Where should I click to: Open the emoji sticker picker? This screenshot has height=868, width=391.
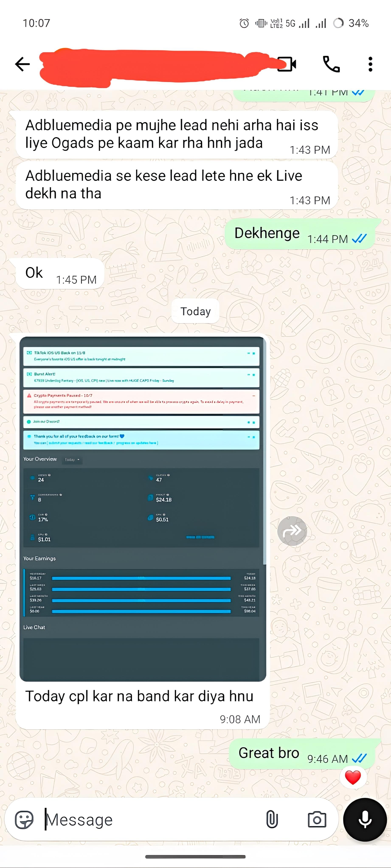(x=24, y=819)
